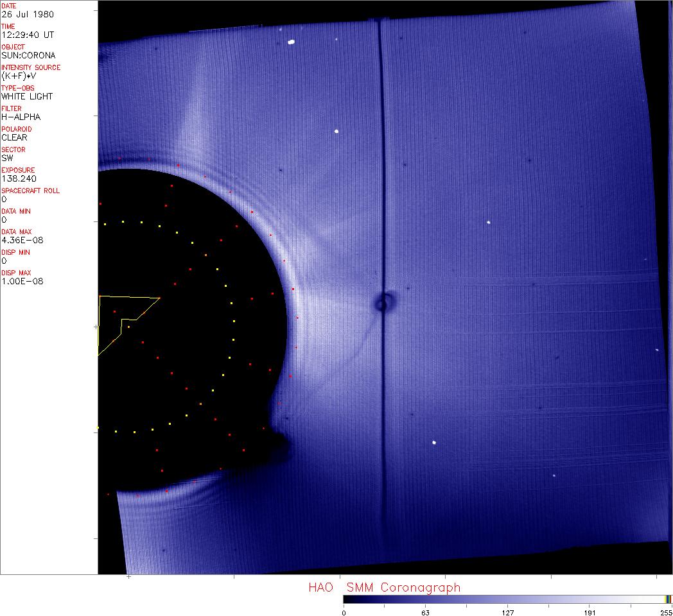Pick the yellow saturated end of the colorbar
Screen dimensions: 673x616
pyautogui.click(x=668, y=599)
